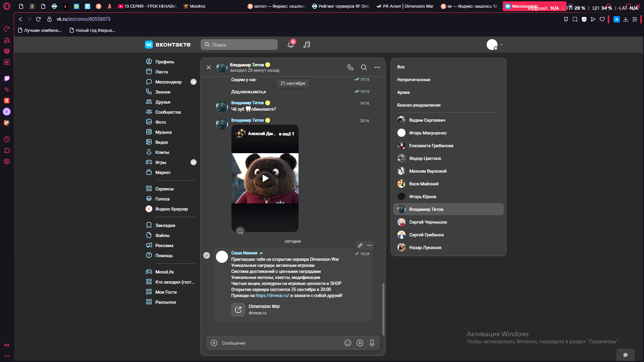This screenshot has width=644, height=362.
Task: Open VK notifications bell
Action: (291, 45)
